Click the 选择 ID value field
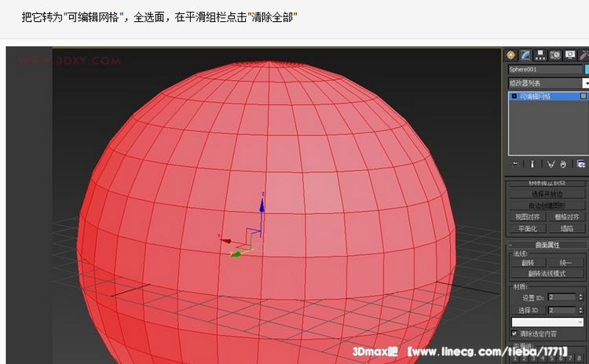 [x=562, y=311]
